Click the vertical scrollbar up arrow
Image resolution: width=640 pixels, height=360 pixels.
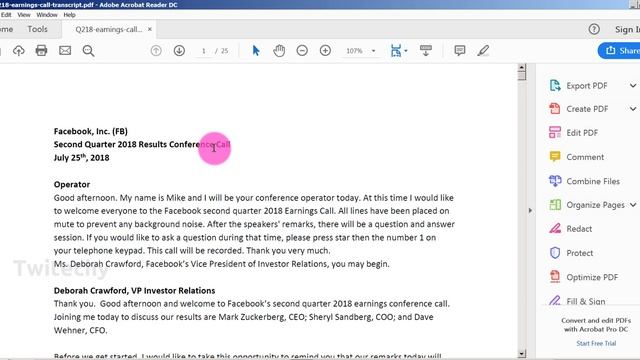[522, 67]
